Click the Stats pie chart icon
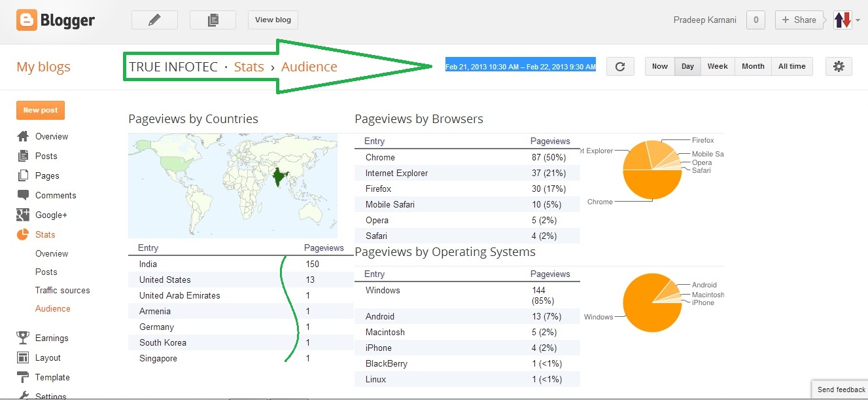 pyautogui.click(x=23, y=234)
